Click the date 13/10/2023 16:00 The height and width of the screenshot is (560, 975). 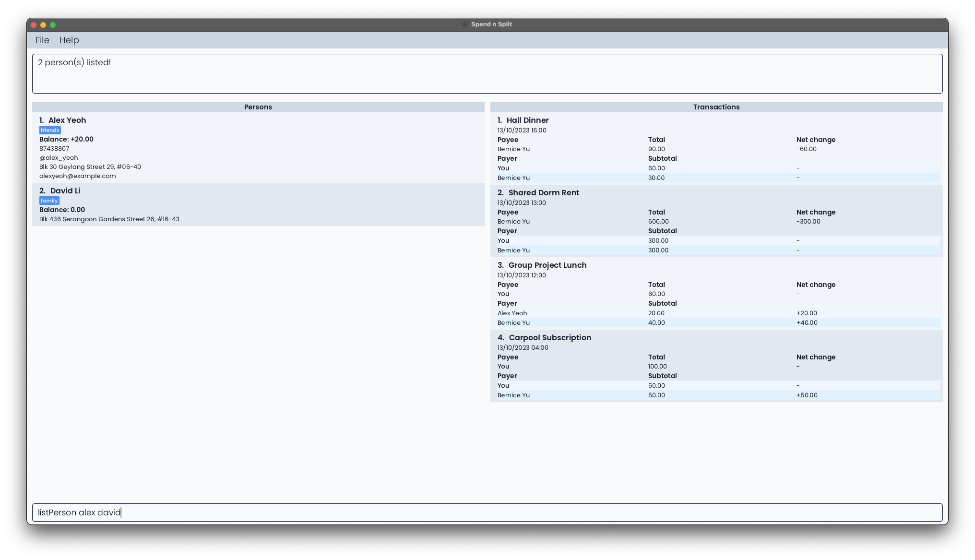522,131
